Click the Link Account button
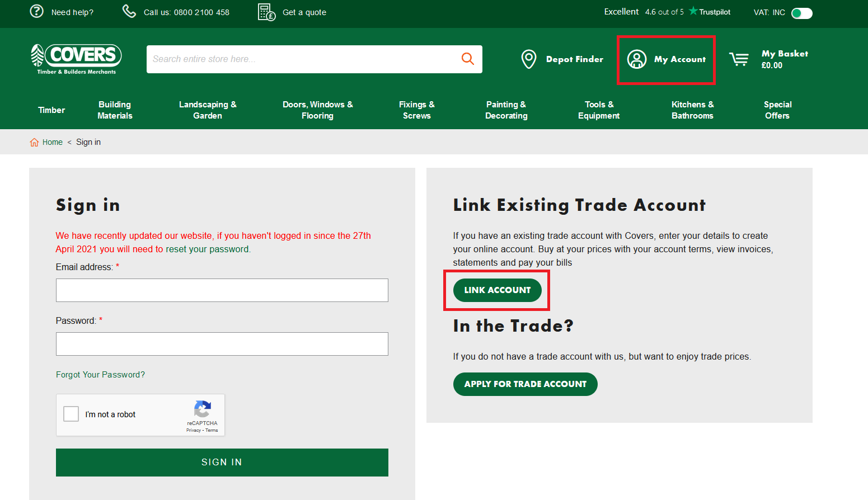Screen dimensions: 868x500 [497, 290]
